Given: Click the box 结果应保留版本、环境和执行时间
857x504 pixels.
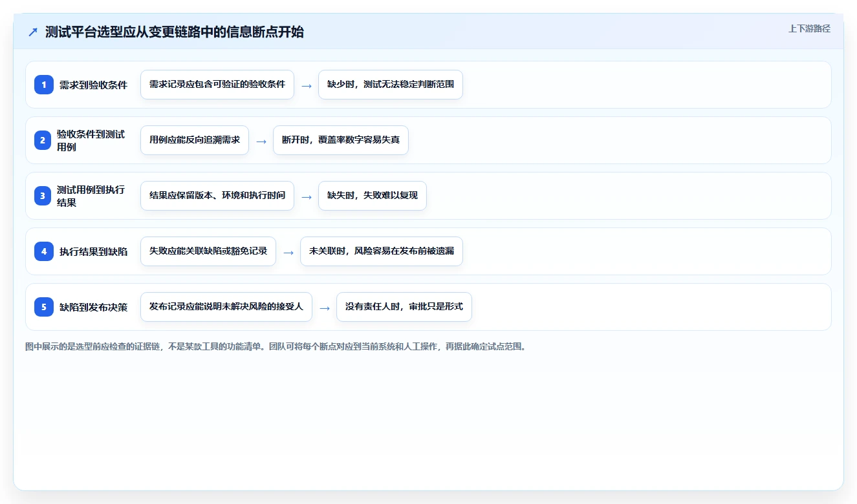Looking at the screenshot, I should 217,196.
